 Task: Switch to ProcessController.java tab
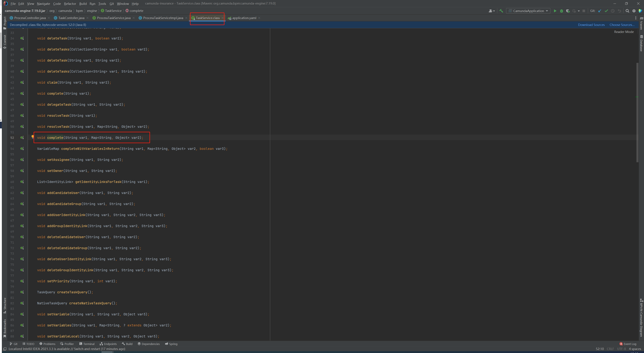[30, 18]
